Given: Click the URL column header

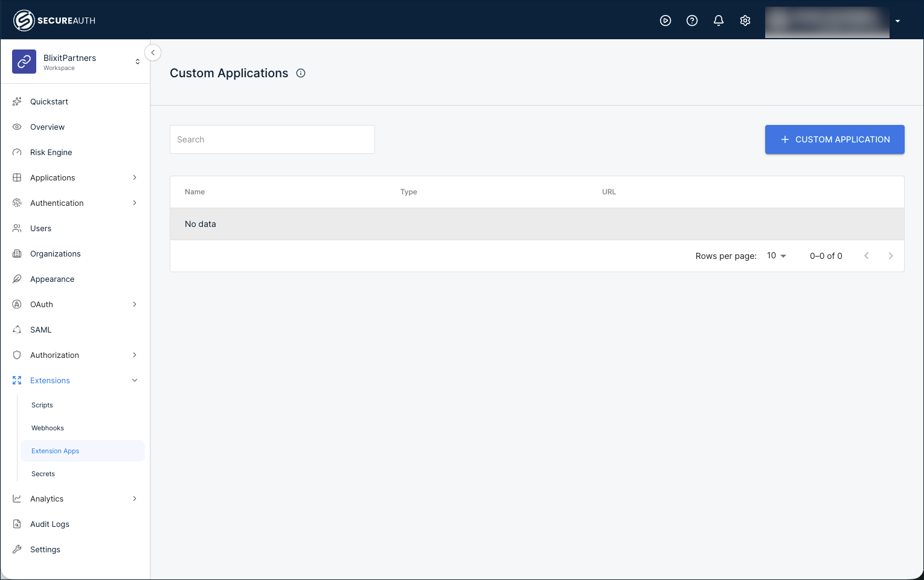Looking at the screenshot, I should 609,192.
